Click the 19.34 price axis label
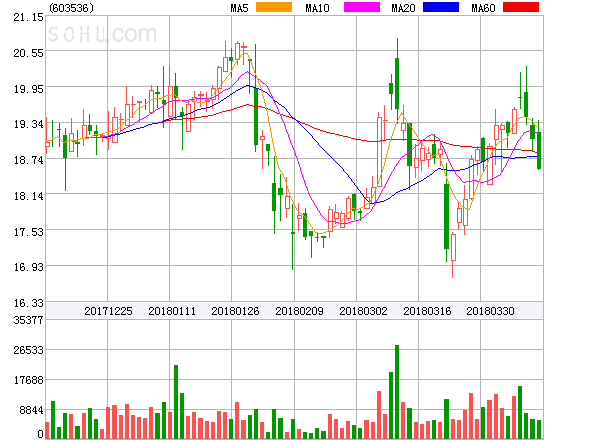The height and width of the screenshot is (440, 600). [x=28, y=124]
